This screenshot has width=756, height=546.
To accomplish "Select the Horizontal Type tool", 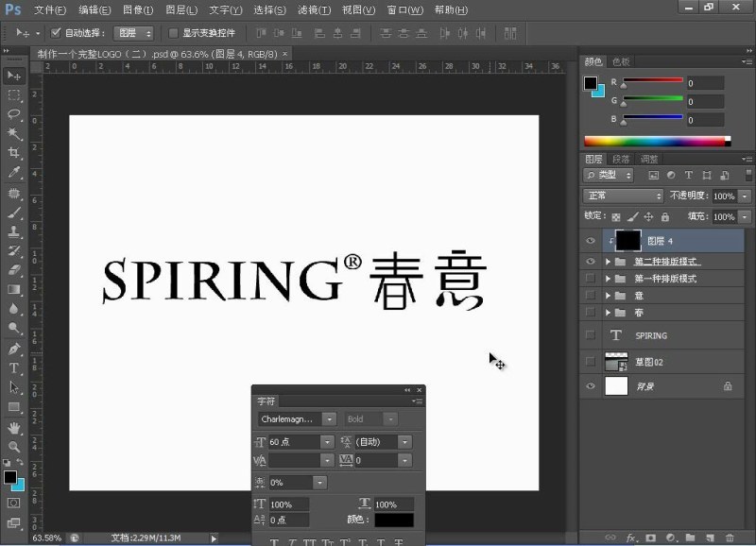I will pos(13,365).
